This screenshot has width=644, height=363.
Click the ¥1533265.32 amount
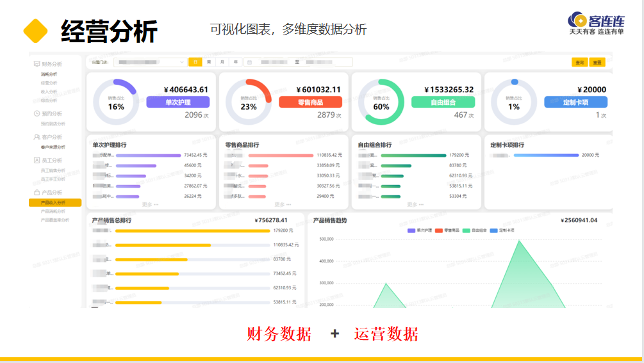click(x=449, y=90)
